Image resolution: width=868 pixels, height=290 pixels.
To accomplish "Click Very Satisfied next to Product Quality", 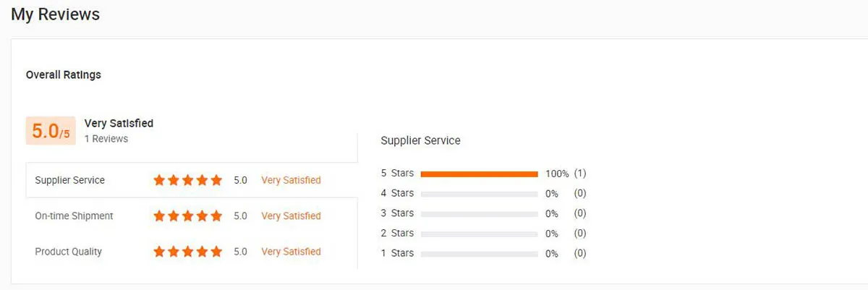I will 291,252.
